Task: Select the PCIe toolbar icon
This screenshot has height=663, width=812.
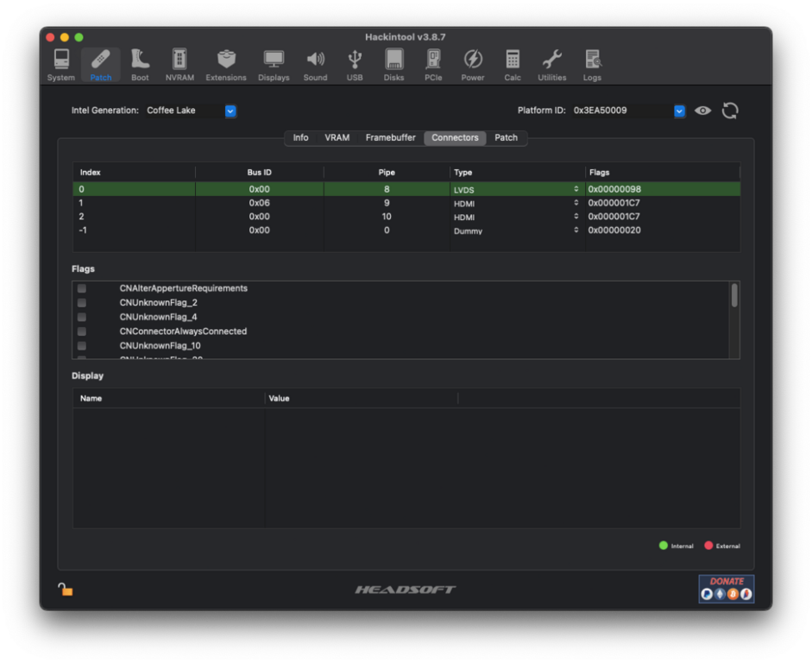Action: (433, 65)
